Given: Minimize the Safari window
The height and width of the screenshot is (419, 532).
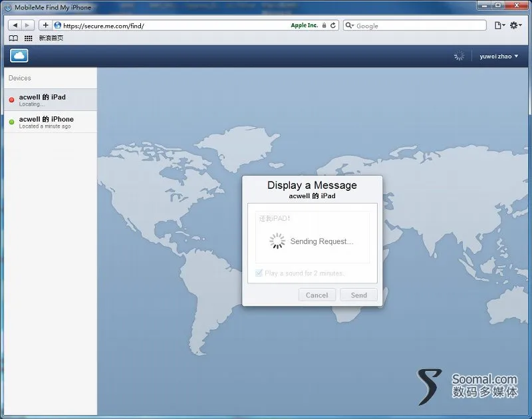Looking at the screenshot, I should tap(485, 5).
